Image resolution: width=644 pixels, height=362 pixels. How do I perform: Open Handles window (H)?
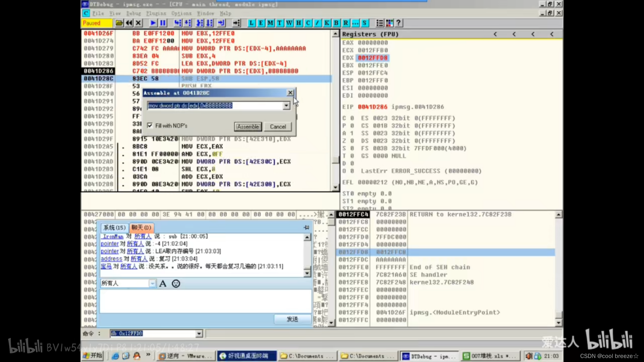298,23
